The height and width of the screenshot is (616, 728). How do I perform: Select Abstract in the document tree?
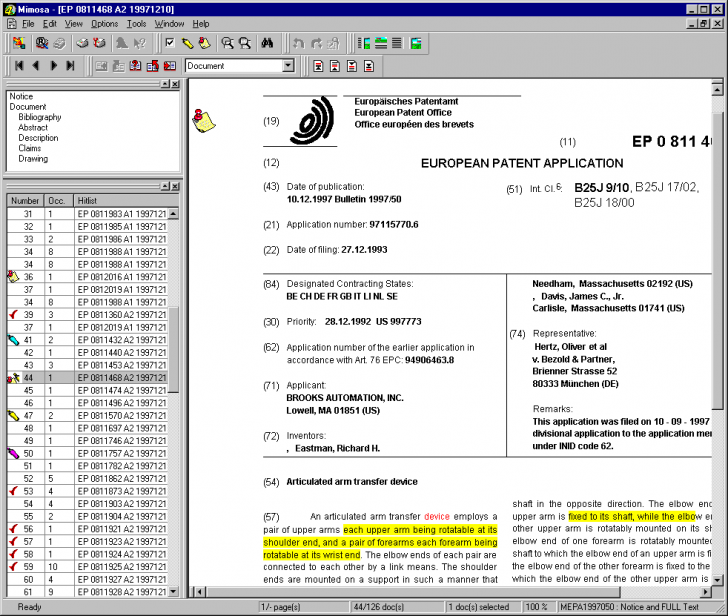pos(33,127)
